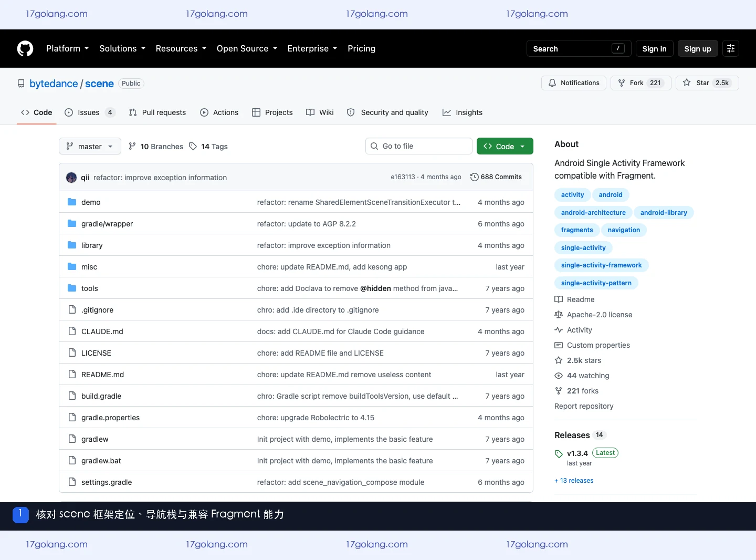Expand the Solutions menu
The height and width of the screenshot is (560, 756).
pyautogui.click(x=122, y=48)
